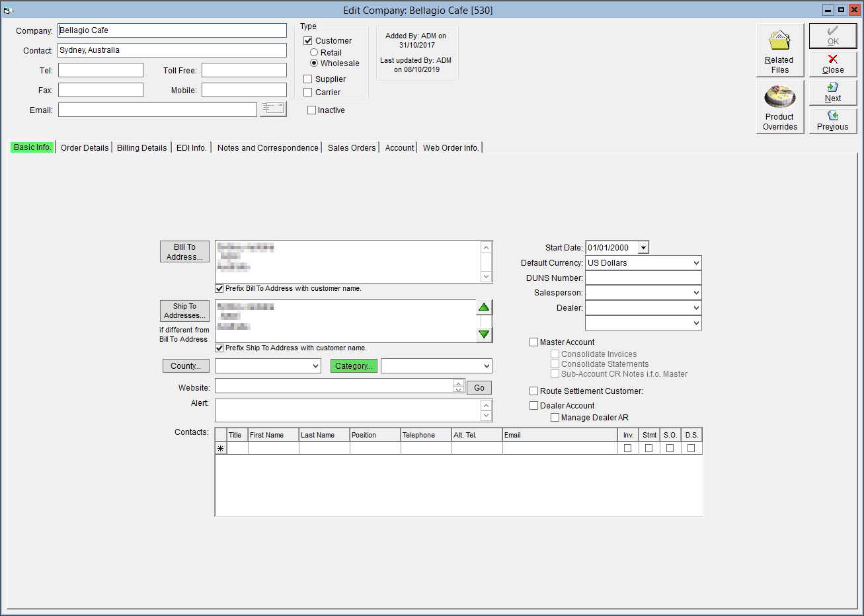Enable the Supplier checkbox
864x616 pixels.
308,79
